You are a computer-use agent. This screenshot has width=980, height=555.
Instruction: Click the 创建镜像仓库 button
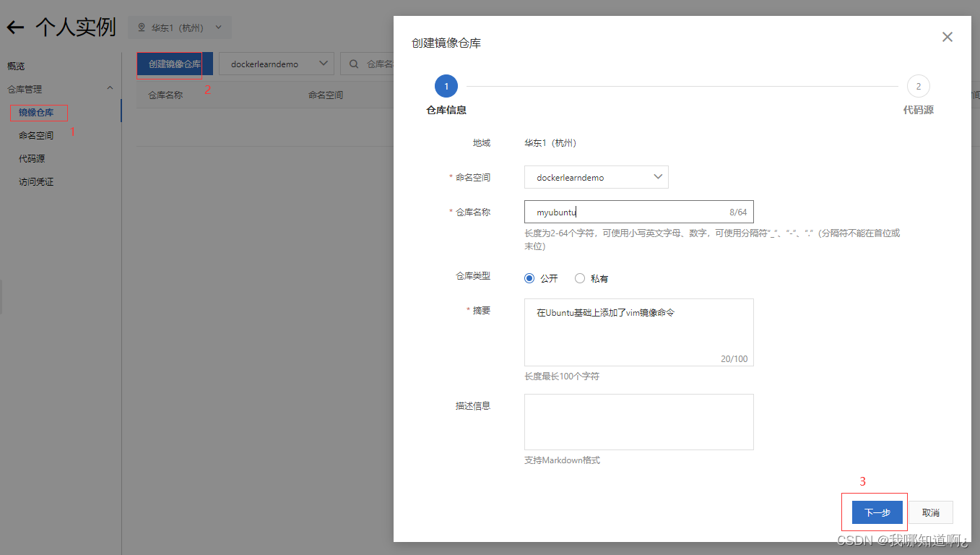click(x=175, y=64)
